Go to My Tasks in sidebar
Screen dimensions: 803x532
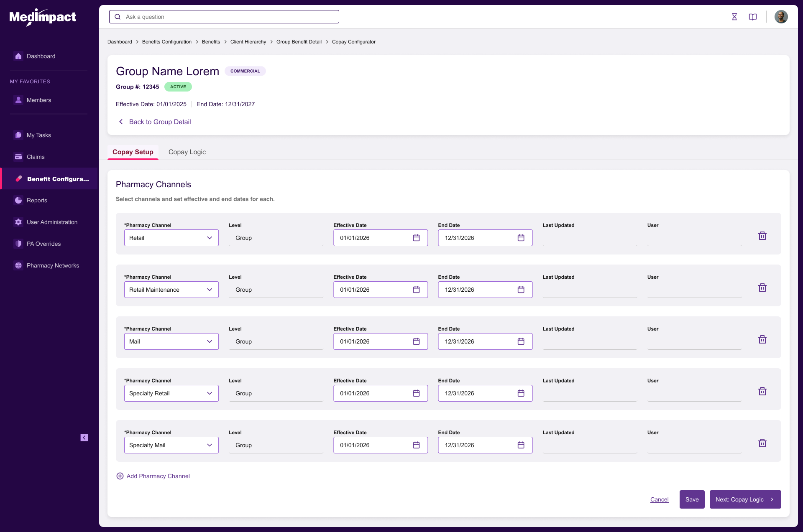[x=39, y=135]
